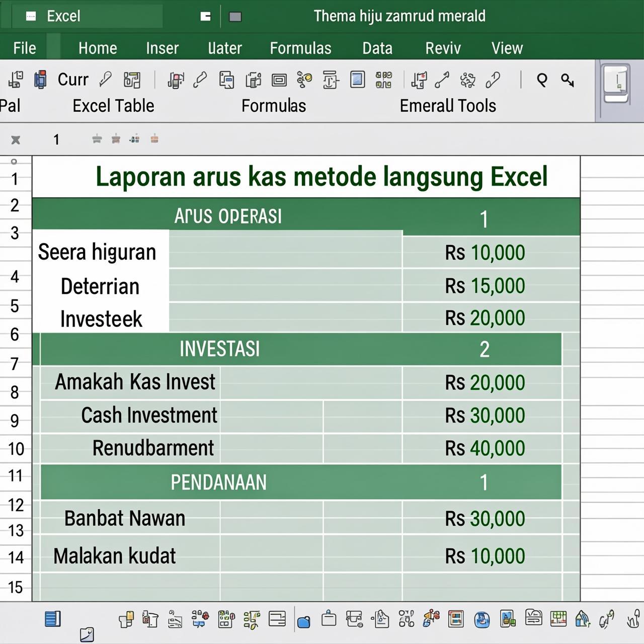This screenshot has height=644, width=644.
Task: Select the Renudbarment cell
Action: click(x=130, y=448)
